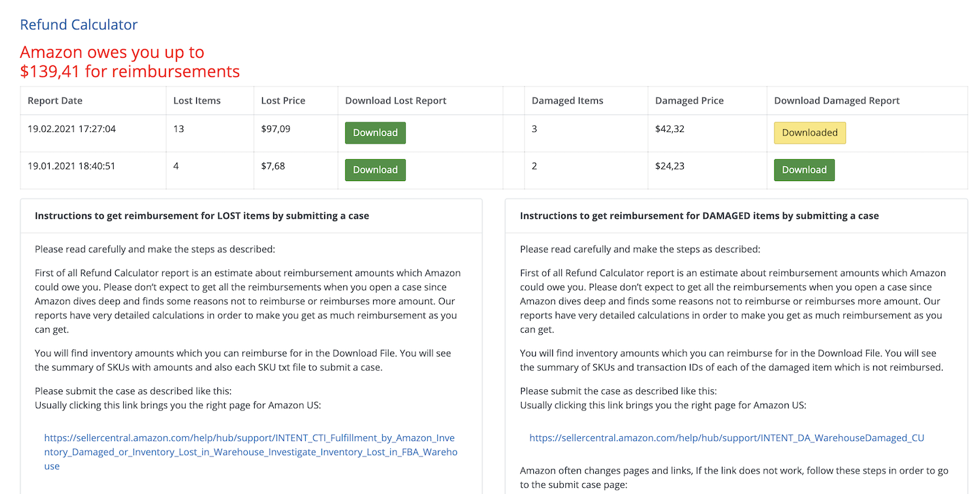980x494 pixels.
Task: Select the Download Lost Report header
Action: 396,101
